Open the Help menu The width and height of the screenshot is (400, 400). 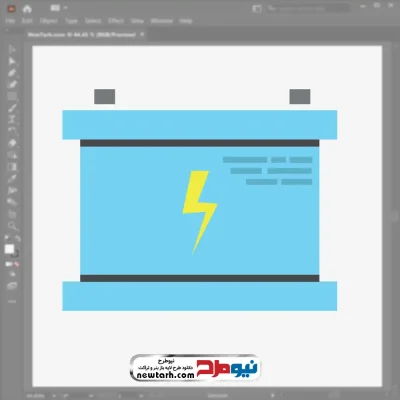coord(186,21)
